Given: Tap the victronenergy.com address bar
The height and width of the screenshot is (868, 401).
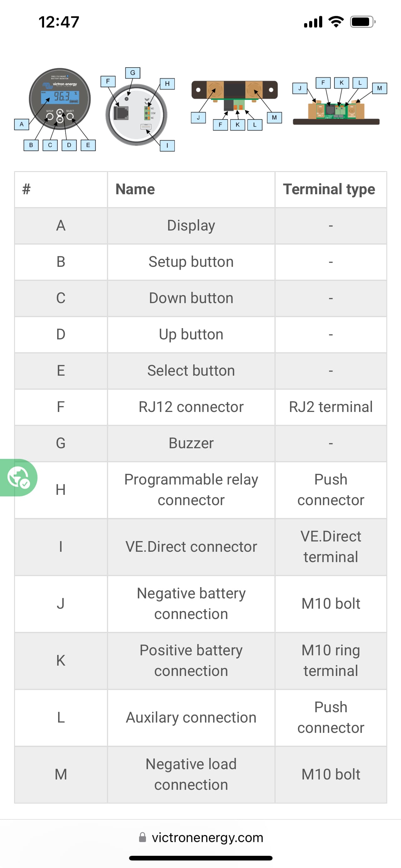Looking at the screenshot, I should click(x=201, y=837).
